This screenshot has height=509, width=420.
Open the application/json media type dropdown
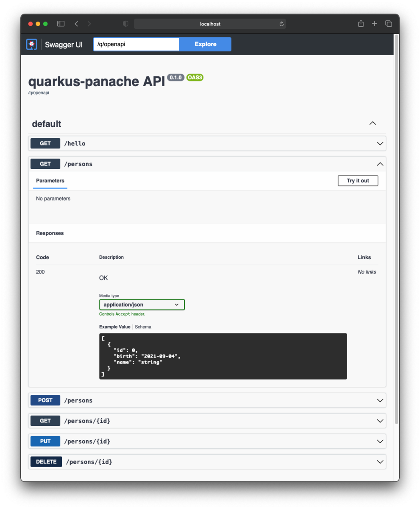click(142, 305)
